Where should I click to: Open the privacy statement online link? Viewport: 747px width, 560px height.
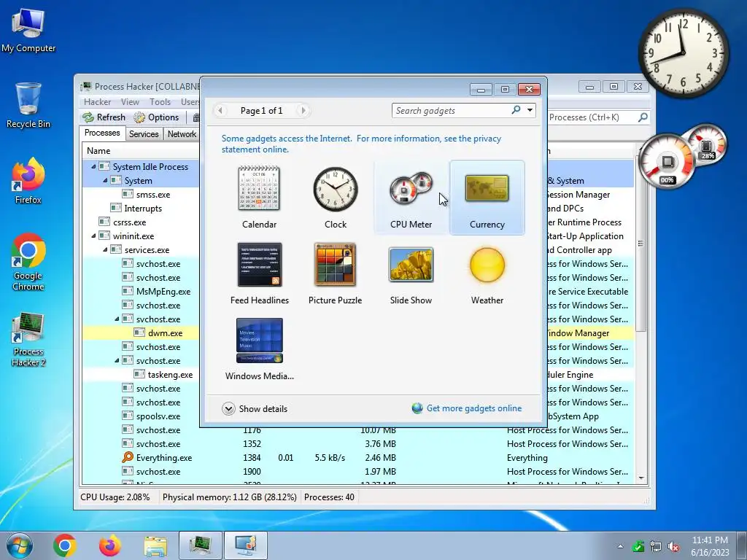[x=361, y=144]
